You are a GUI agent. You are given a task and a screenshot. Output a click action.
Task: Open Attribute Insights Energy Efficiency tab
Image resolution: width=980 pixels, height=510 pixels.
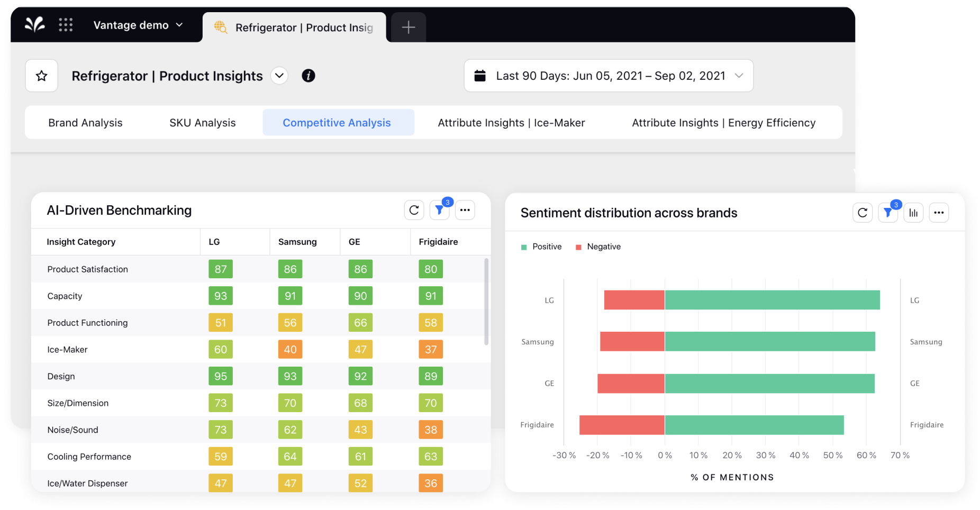[x=724, y=123]
